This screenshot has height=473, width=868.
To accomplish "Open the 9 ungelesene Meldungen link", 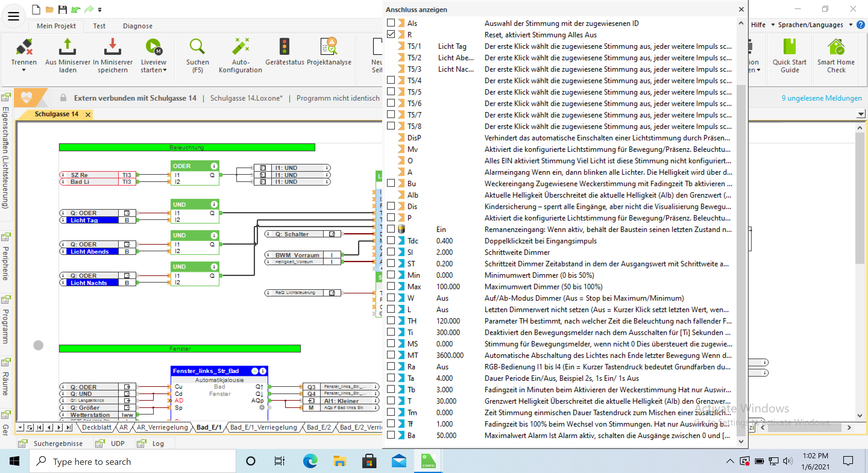I will click(822, 98).
